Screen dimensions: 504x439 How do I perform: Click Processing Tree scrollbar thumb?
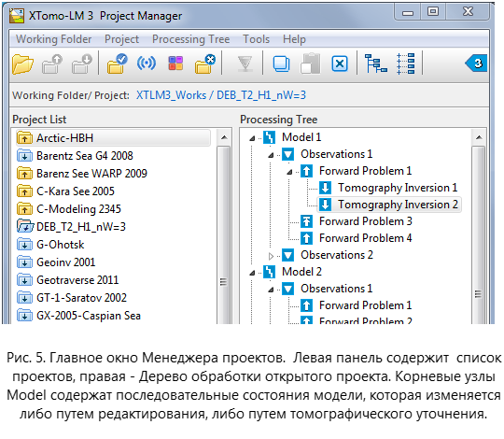coord(478,235)
